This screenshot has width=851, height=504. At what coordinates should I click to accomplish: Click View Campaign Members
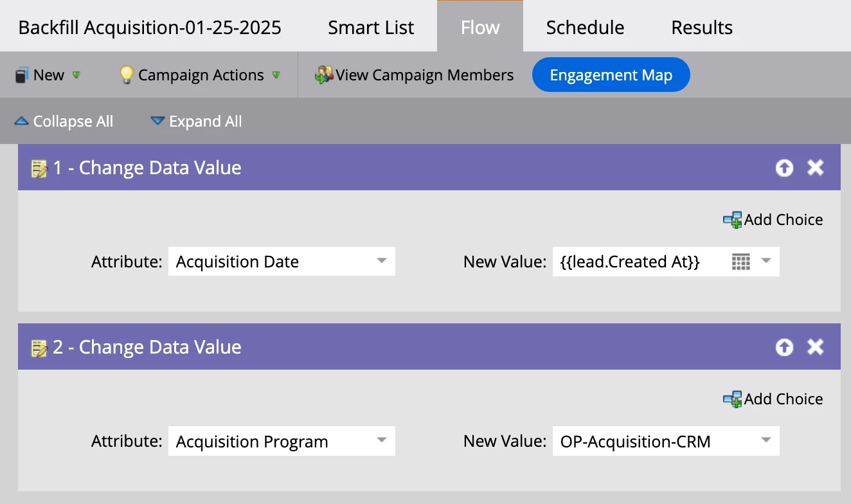coord(415,75)
